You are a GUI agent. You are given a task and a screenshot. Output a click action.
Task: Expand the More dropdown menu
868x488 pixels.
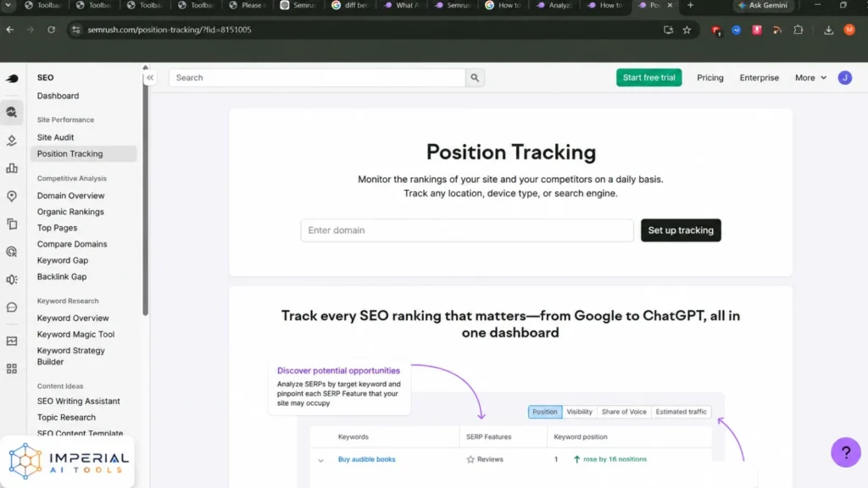(x=810, y=78)
